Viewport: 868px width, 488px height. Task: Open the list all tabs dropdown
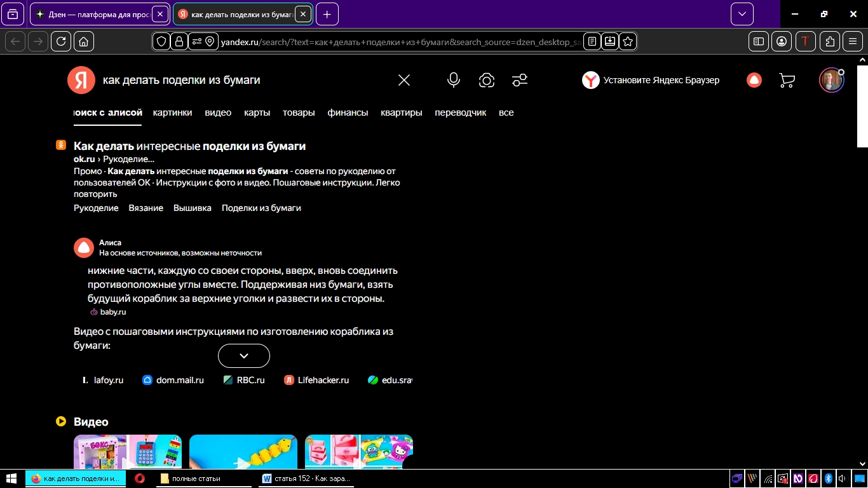coord(742,14)
